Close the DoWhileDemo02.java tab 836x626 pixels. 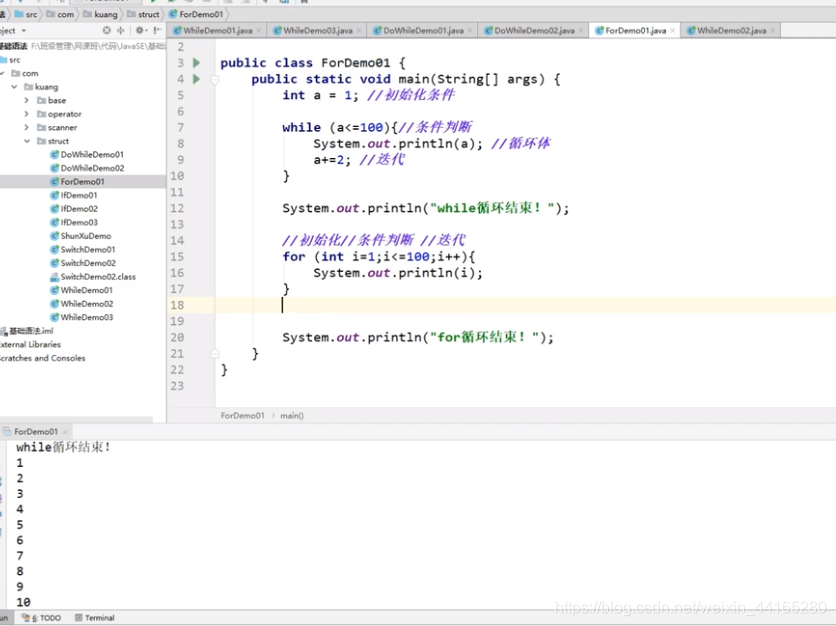point(581,31)
